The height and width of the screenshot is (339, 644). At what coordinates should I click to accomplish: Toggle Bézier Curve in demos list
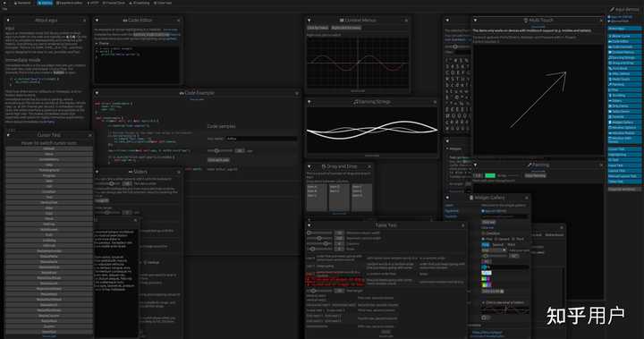[624, 36]
